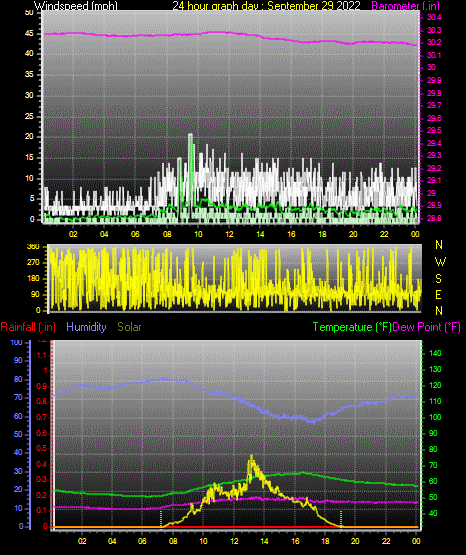Click the 180 degree wind direction label
Viewport: 466px width, 555px height.
[x=33, y=279]
